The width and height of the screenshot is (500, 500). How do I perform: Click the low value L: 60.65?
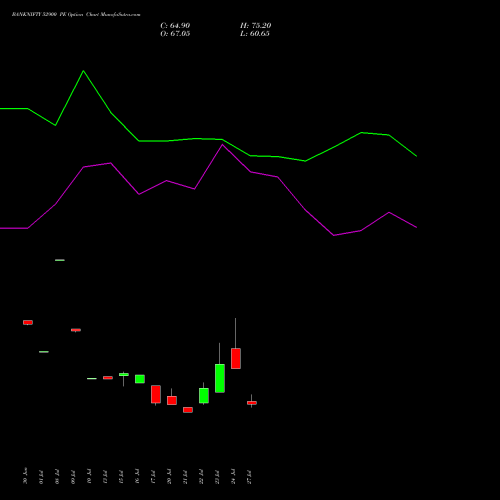pos(255,34)
